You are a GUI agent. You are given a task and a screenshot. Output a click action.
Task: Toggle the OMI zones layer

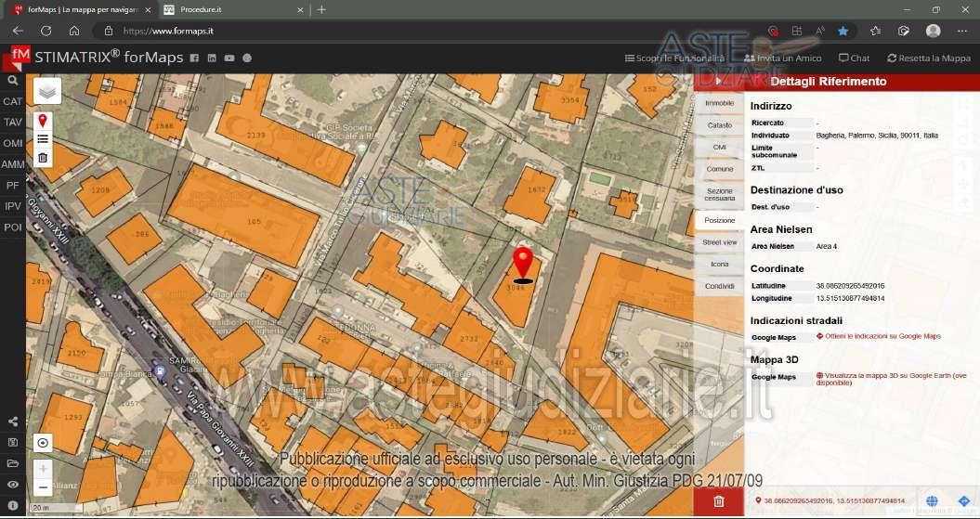[13, 143]
